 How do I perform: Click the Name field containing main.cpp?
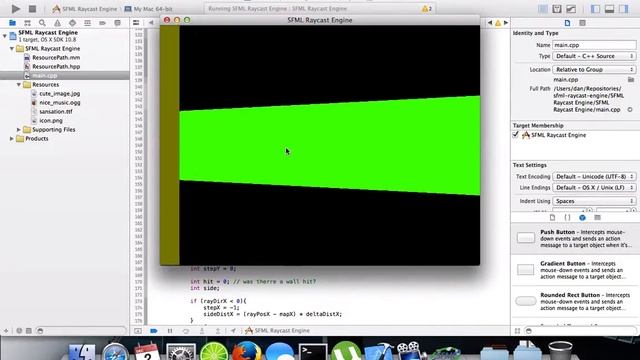coord(594,45)
